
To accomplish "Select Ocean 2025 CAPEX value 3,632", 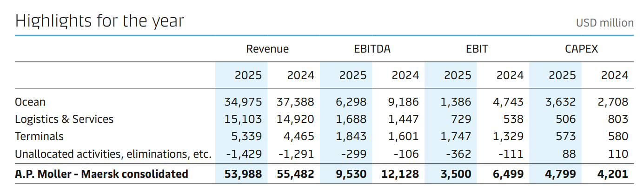I will point(560,102).
